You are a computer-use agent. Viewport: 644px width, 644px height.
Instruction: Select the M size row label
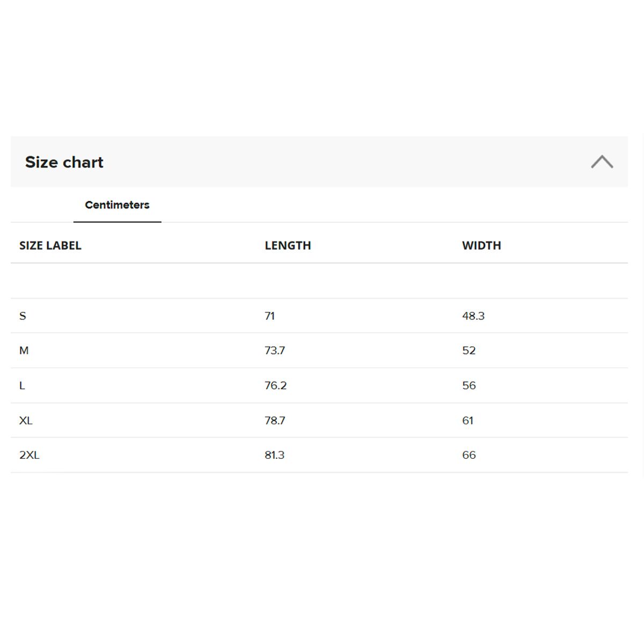pos(24,350)
